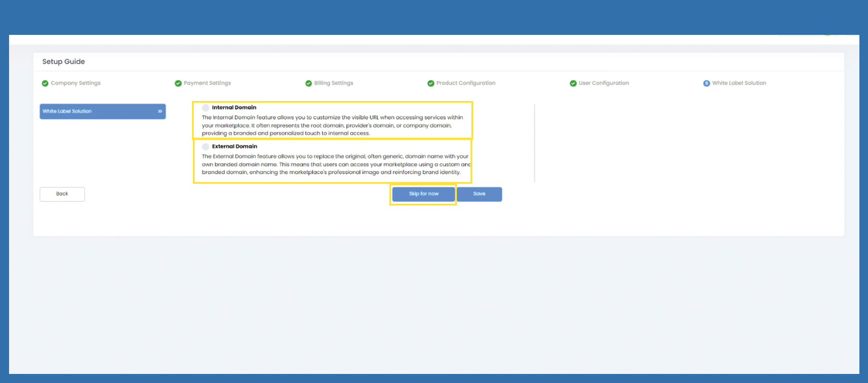Click the green checkmark beside Company Settings
The width and height of the screenshot is (868, 383).
point(45,83)
